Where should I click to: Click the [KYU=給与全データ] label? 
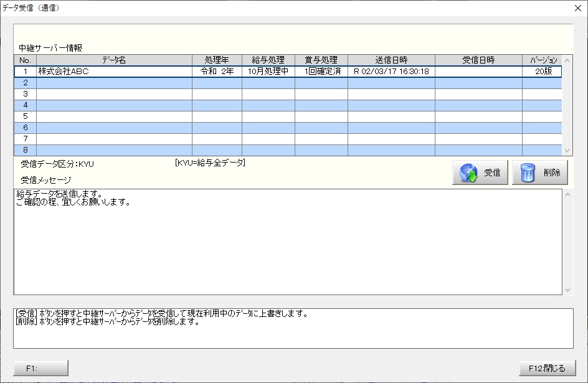[x=210, y=163]
